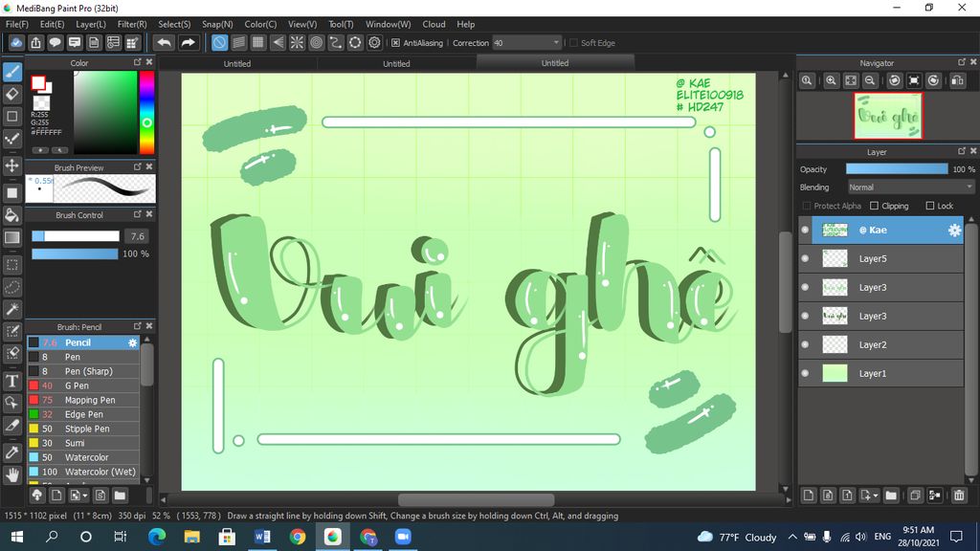Pop out the Navigator panel
980x551 pixels.
point(961,62)
